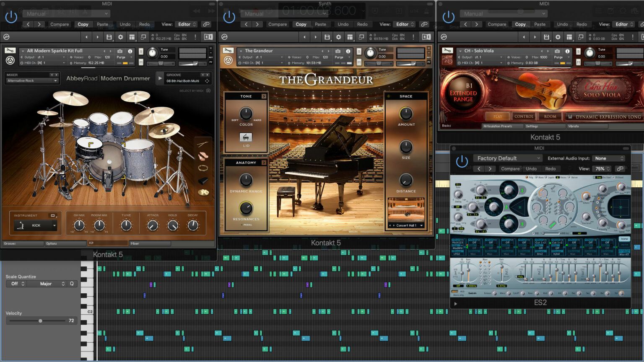Toggle power button on Solo Viola plugin window
Image resolution: width=644 pixels, height=362 pixels.
pos(448,17)
